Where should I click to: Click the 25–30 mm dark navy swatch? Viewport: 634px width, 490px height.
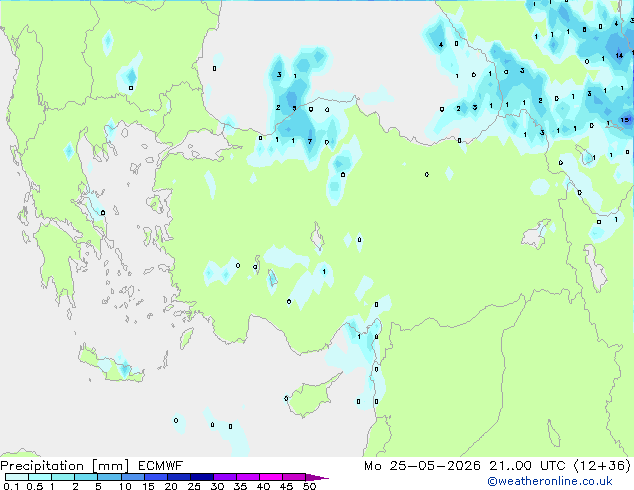click(201, 477)
